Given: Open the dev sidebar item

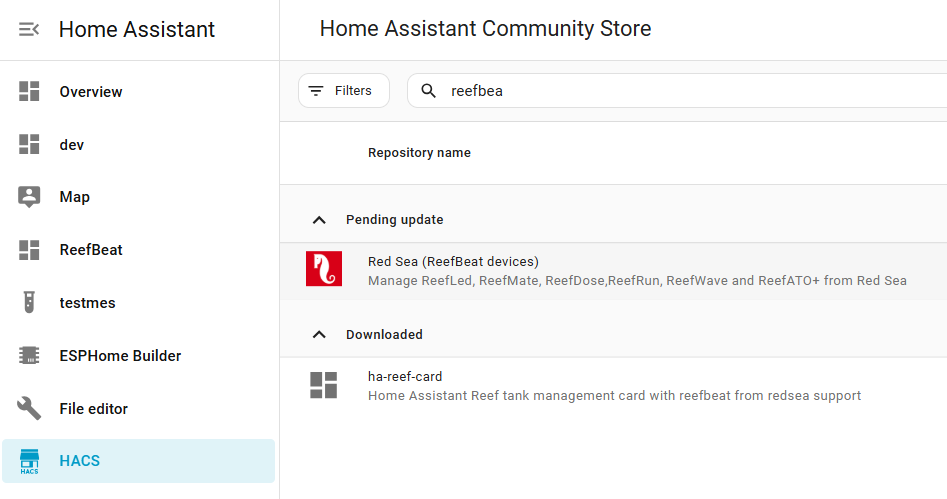Looking at the screenshot, I should pos(138,145).
